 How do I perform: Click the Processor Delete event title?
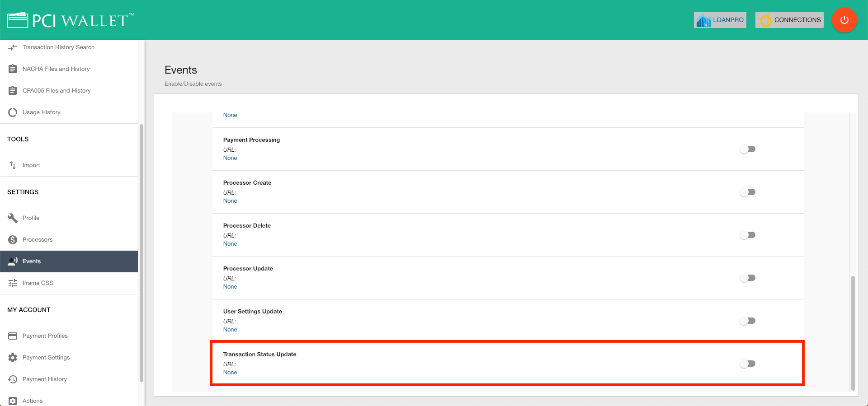click(247, 225)
